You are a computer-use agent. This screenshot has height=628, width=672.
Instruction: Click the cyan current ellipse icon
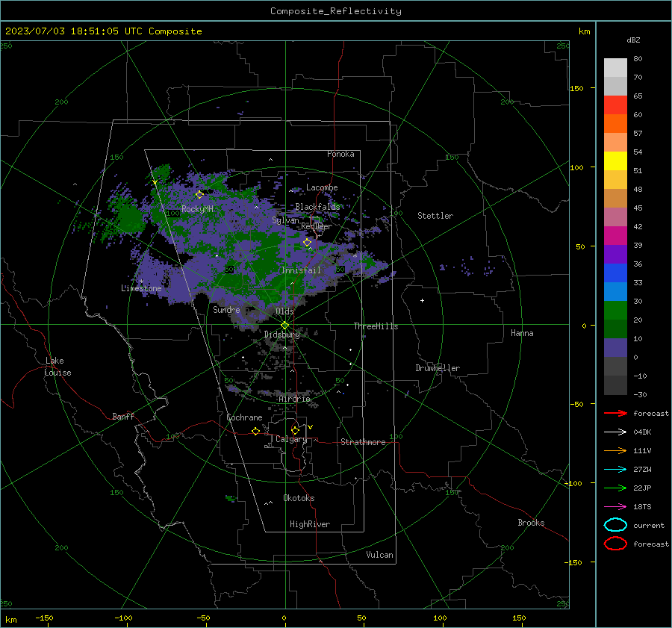tap(615, 525)
